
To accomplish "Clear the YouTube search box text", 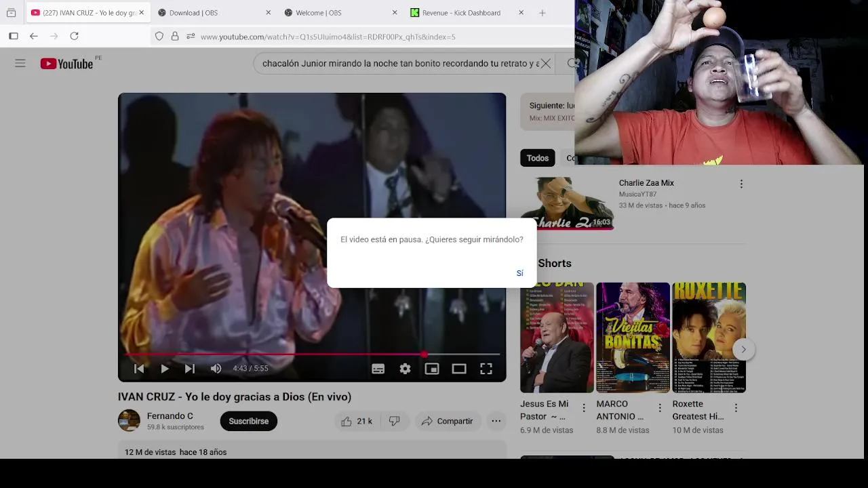I will click(x=545, y=64).
